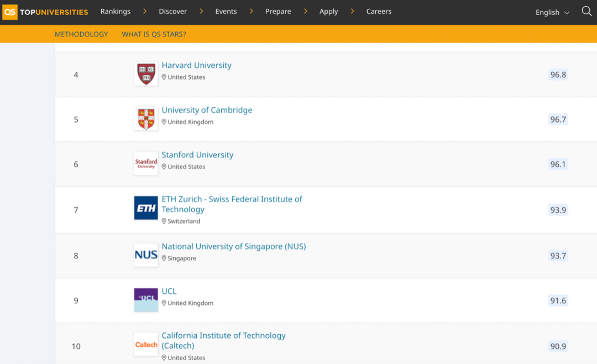
Task: Click the Harvard University crest logo
Action: click(146, 74)
